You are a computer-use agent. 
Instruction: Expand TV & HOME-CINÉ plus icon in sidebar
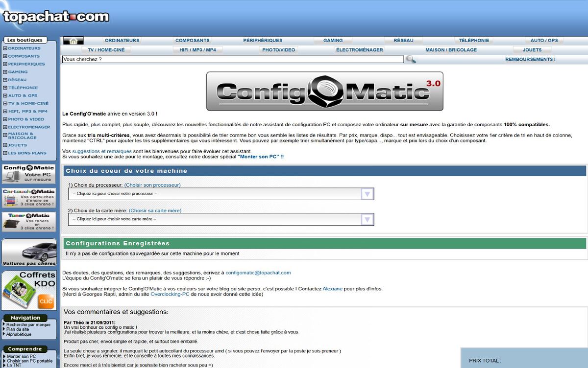pyautogui.click(x=5, y=104)
